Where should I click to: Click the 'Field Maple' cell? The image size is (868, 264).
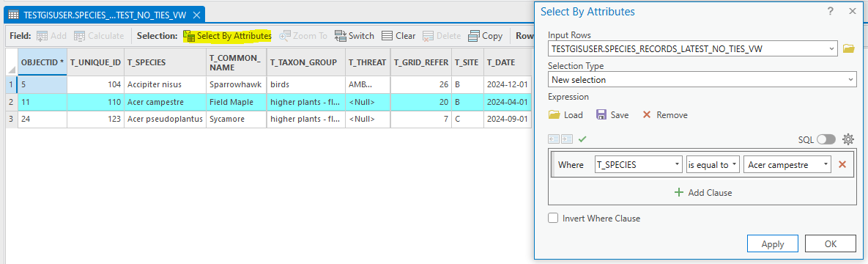click(237, 102)
